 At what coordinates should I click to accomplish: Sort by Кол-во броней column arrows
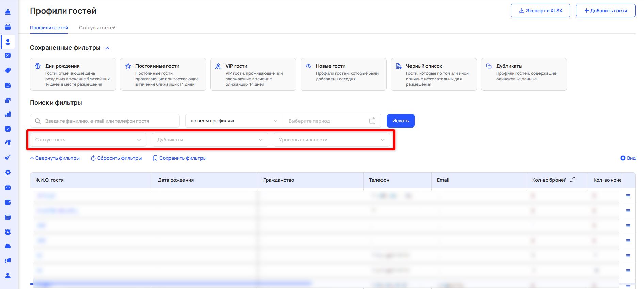(573, 180)
